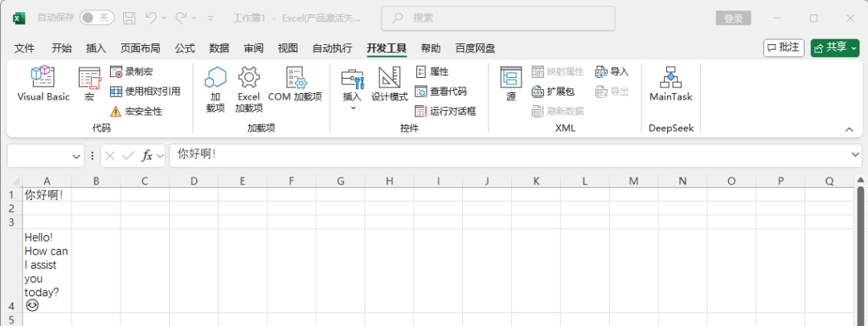Screen dimensions: 868x326
Task: Open customize quick access toolbar menu
Action: click(x=211, y=18)
